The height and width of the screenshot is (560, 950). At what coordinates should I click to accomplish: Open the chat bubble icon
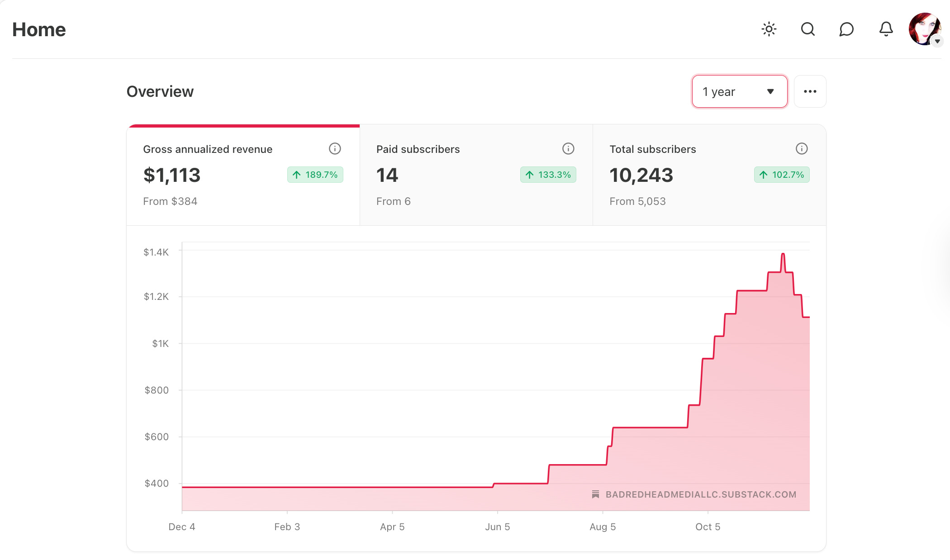point(846,29)
